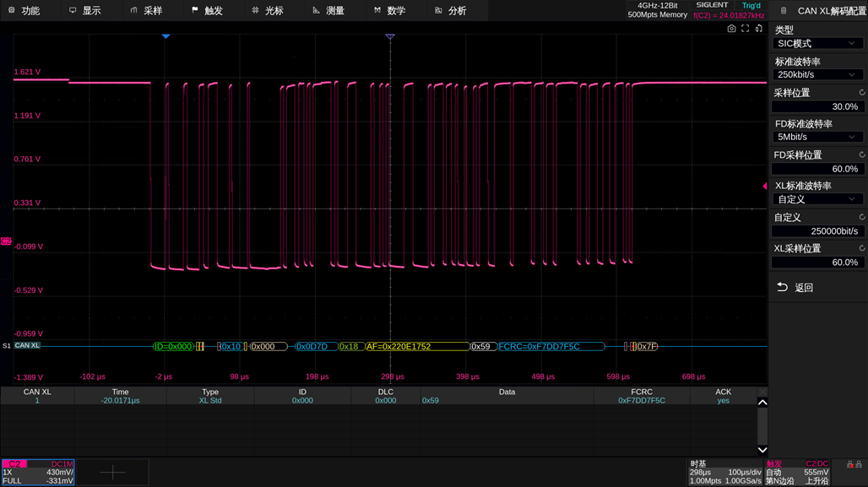This screenshot has height=487, width=868.
Task: Reset the 自定义 baud rate with its circular arrow
Action: click(x=862, y=217)
